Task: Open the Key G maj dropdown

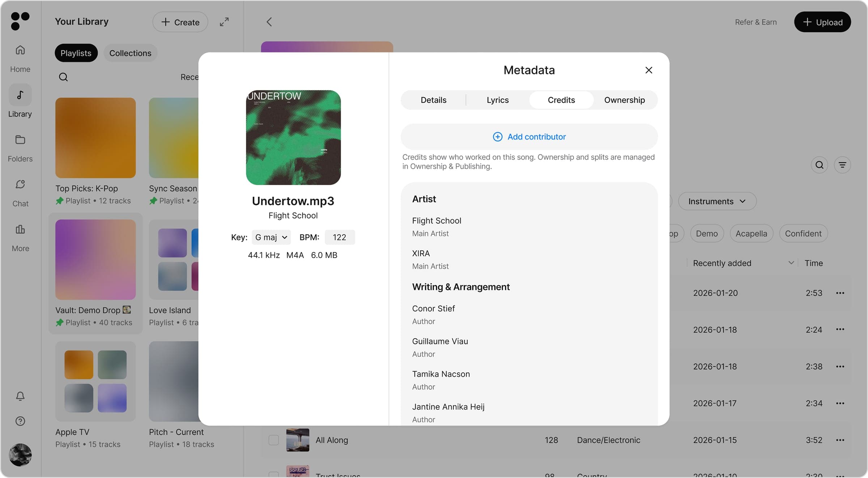Action: click(271, 237)
